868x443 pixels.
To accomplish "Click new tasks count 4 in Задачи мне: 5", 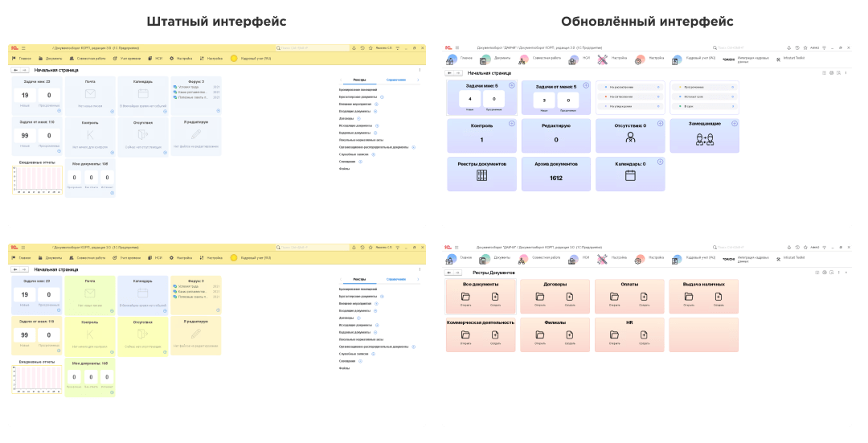I will click(x=470, y=100).
